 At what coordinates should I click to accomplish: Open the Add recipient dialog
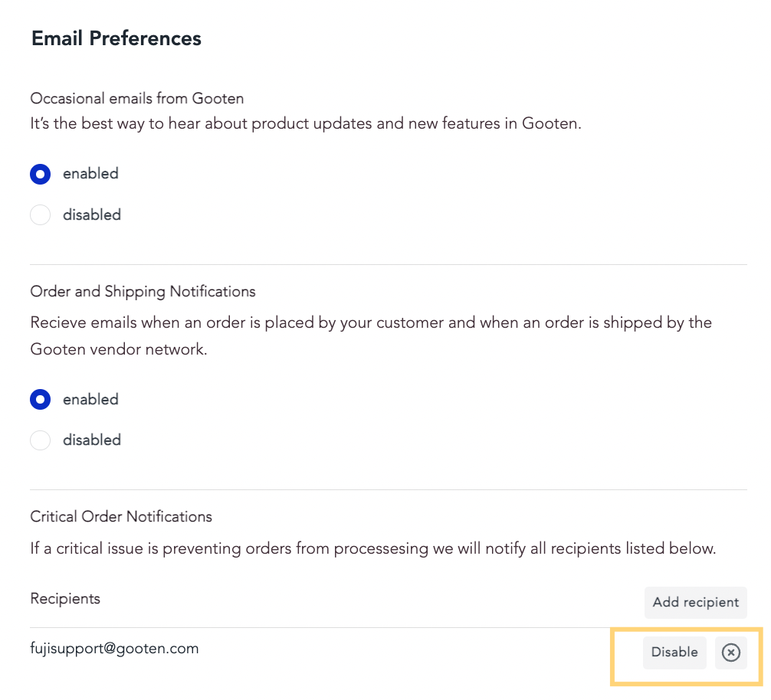pos(695,602)
